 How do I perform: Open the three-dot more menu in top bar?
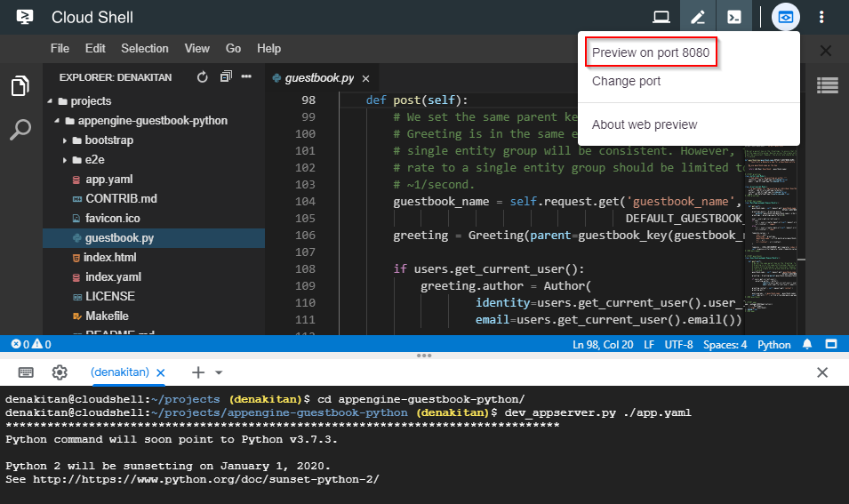pyautogui.click(x=821, y=17)
